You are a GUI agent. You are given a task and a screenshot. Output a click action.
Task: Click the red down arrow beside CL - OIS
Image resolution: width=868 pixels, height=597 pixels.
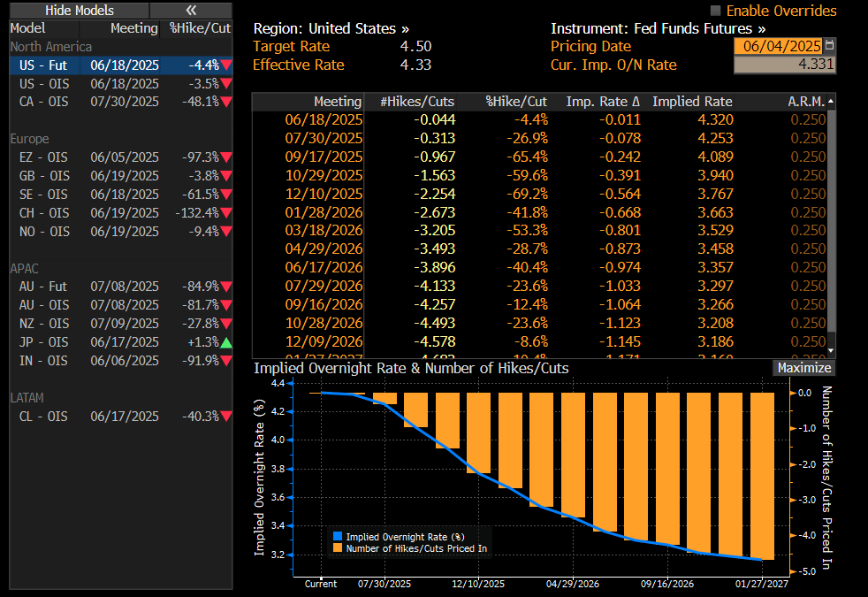click(x=226, y=417)
